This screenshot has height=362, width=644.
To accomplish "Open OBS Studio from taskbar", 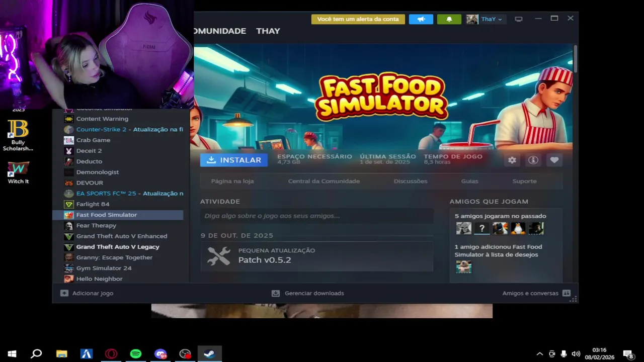I will coord(185,354).
